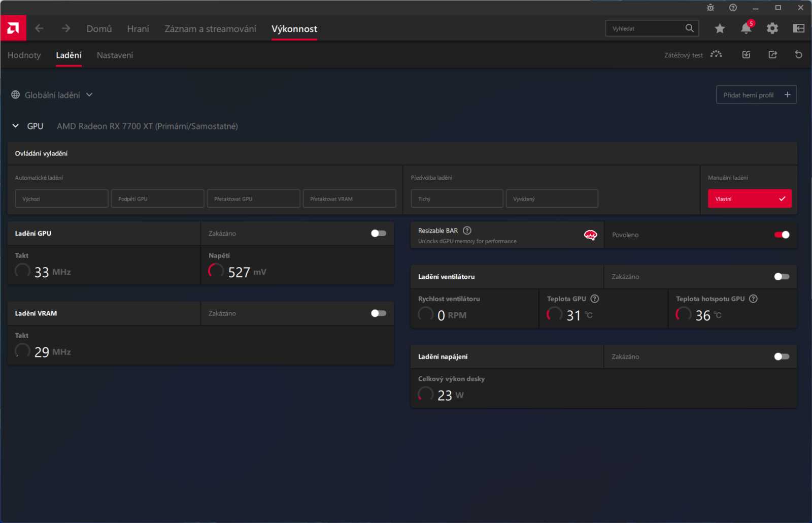Viewport: 812px width, 523px height.
Task: Click the 23 W board power value
Action: coord(450,395)
